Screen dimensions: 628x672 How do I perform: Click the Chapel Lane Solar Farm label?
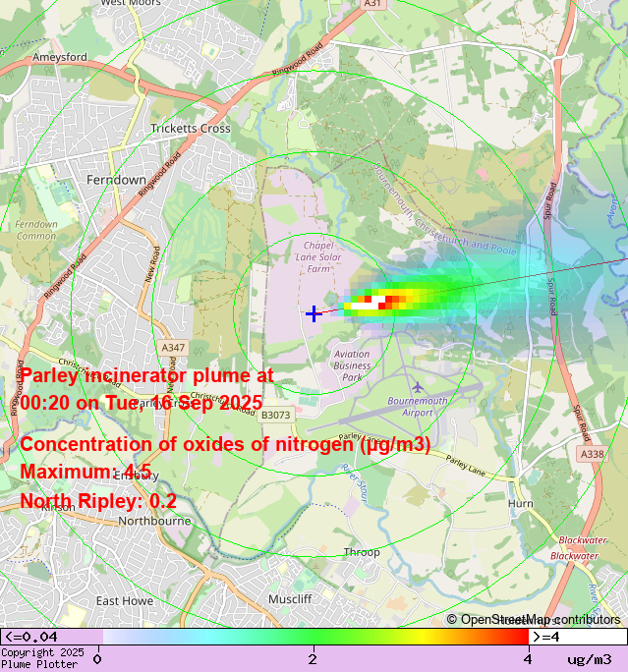pyautogui.click(x=318, y=257)
